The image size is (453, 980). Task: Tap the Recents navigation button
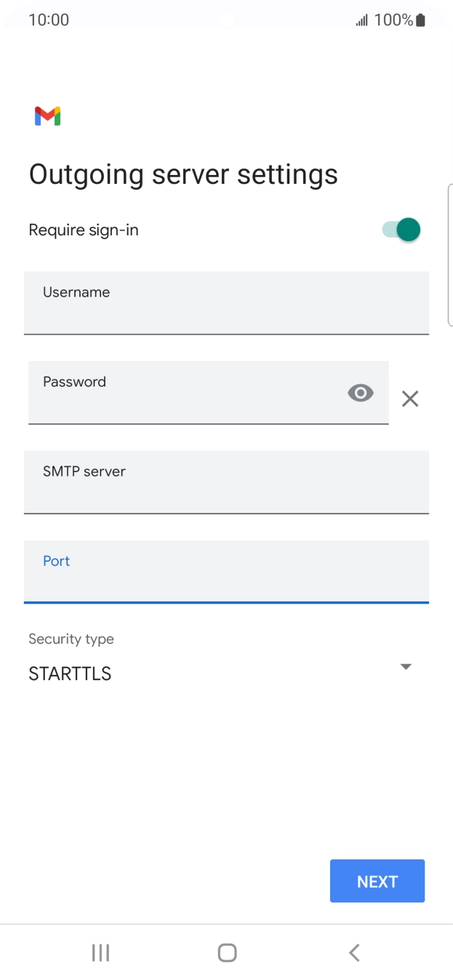point(100,952)
